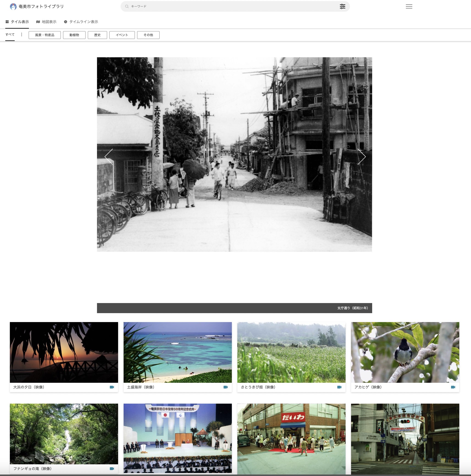Click the video icon on さとうきび畑 tile
471x476 pixels.
[339, 387]
